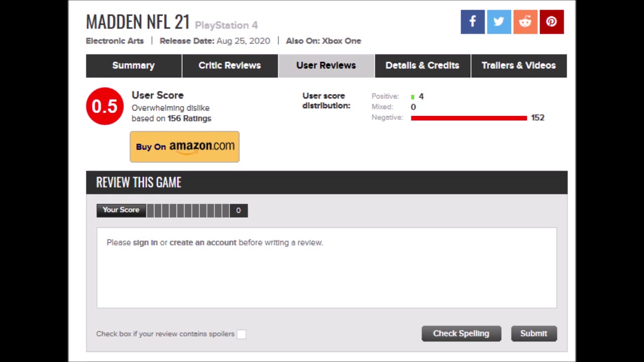Share the page on Reddit

coord(525,22)
